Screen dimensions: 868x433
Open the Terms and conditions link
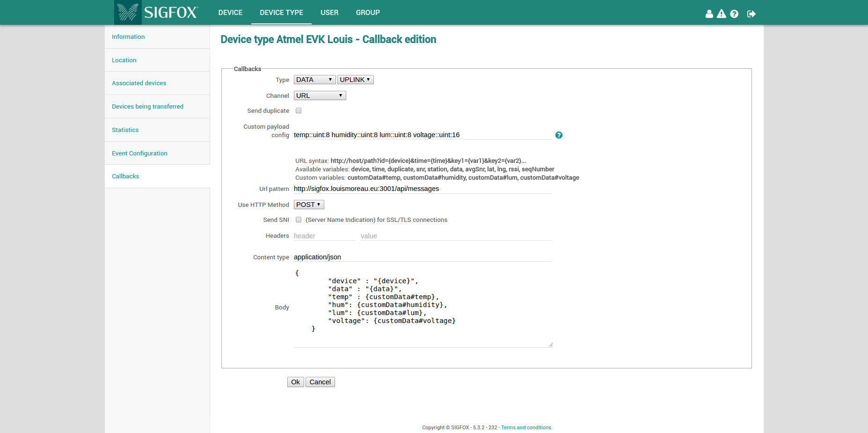(526, 427)
